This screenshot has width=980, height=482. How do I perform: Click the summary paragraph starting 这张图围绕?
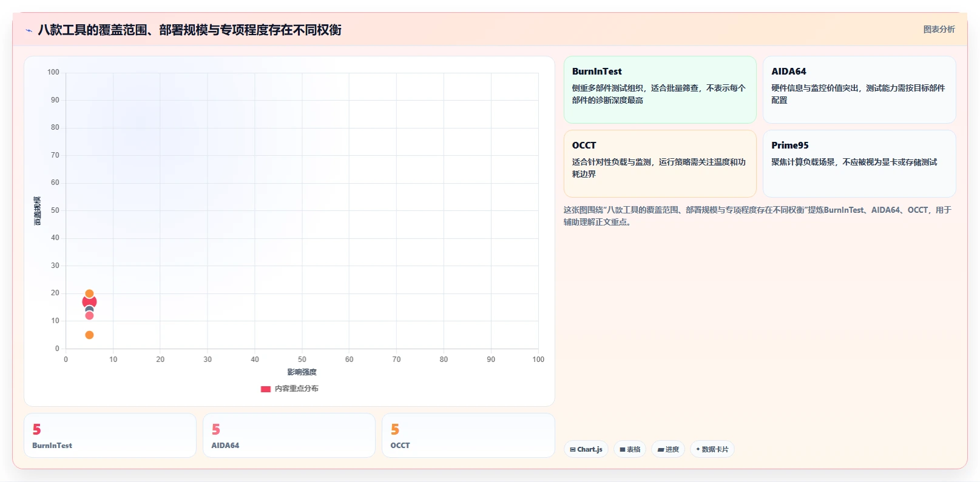pos(757,216)
